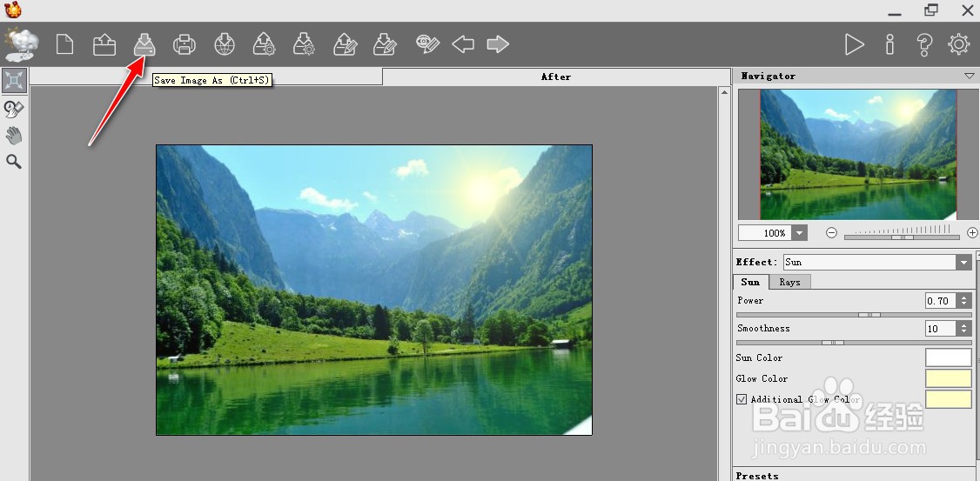Click the Save Image As toolbar icon
This screenshot has height=481, width=980.
[144, 45]
